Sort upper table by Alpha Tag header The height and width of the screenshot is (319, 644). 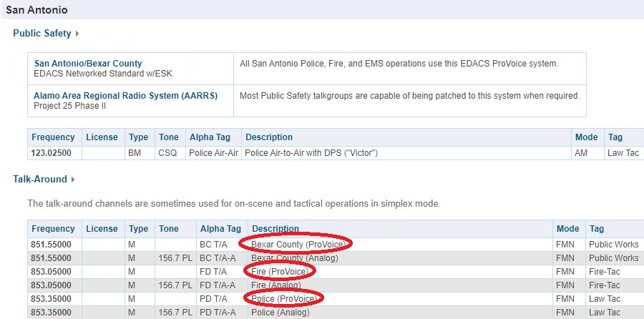(210, 137)
